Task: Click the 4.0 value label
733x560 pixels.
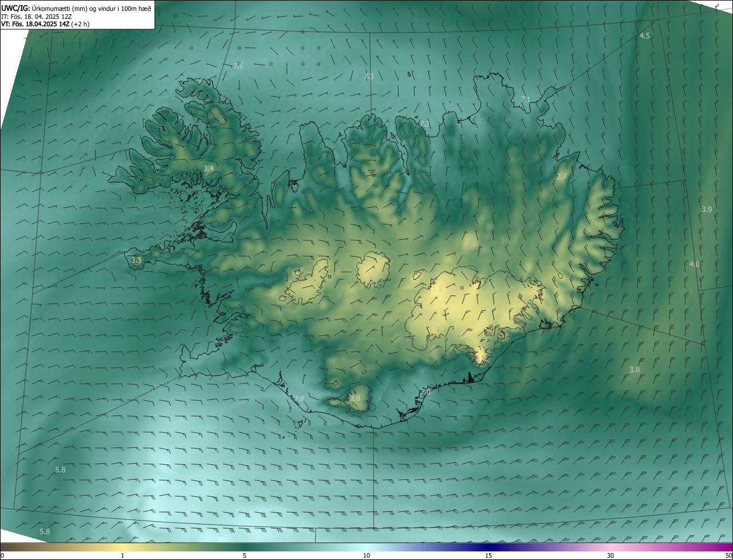Action: (x=694, y=265)
